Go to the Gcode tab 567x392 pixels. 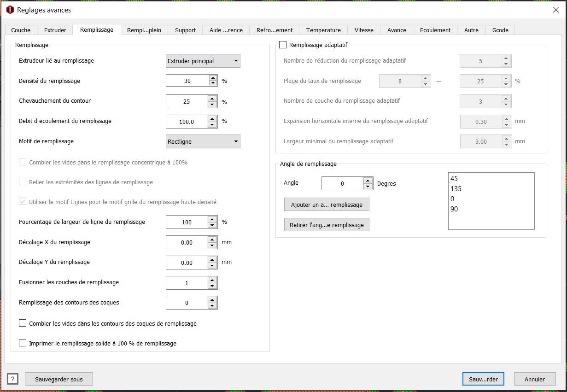pyautogui.click(x=500, y=30)
